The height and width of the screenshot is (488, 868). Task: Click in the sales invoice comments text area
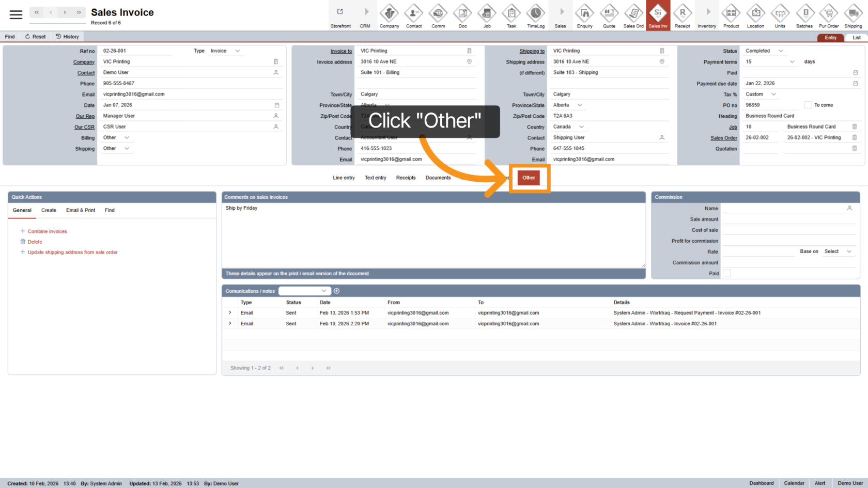click(x=433, y=235)
